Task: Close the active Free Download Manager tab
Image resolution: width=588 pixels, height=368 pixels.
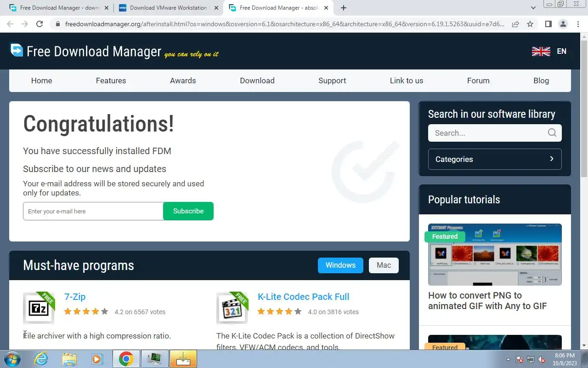Action: point(327,8)
